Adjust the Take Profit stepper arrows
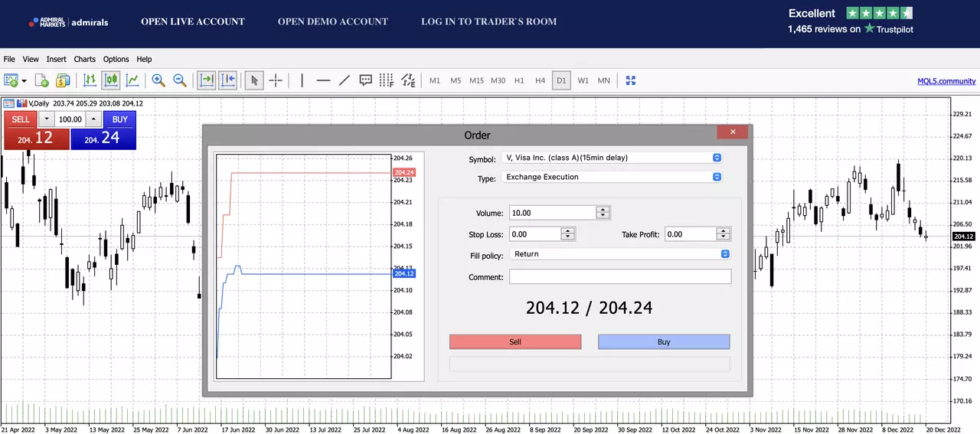The width and height of the screenshot is (980, 434). [x=724, y=234]
